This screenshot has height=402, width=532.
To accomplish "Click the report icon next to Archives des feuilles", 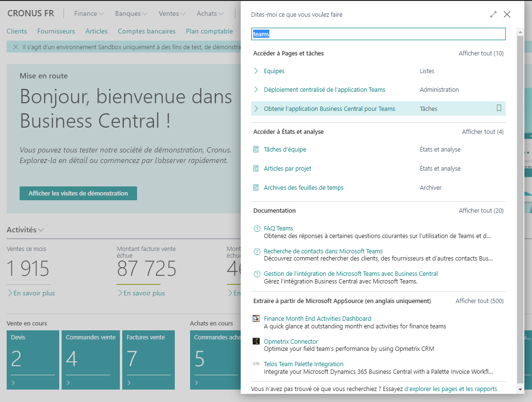I will click(x=256, y=187).
